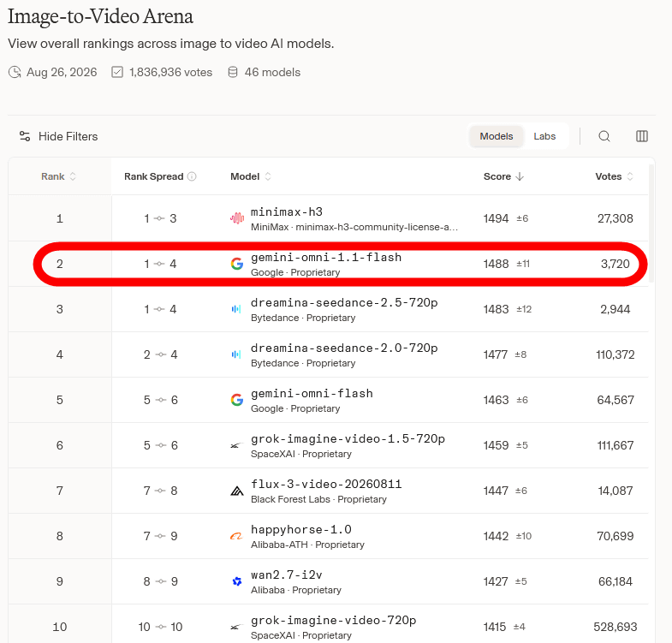Image resolution: width=672 pixels, height=643 pixels.
Task: Open the dreamina-seedance-2.0-720p model link
Action: click(x=344, y=348)
